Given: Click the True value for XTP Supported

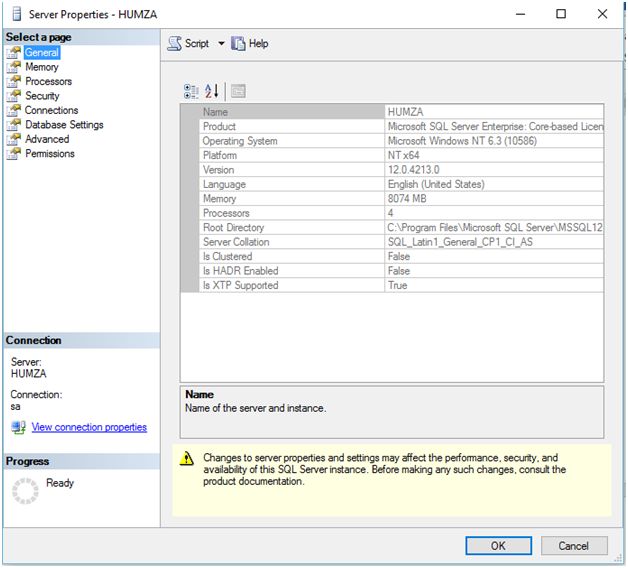Looking at the screenshot, I should tap(494, 285).
